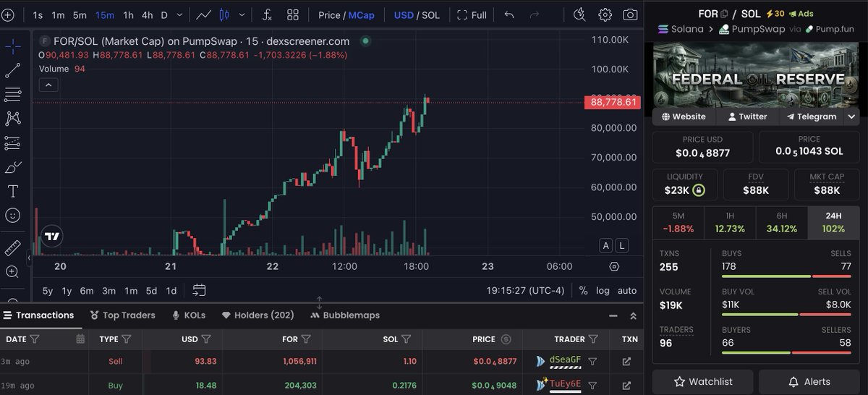
Task: Select the 88,778.61 current price label
Action: click(x=613, y=102)
